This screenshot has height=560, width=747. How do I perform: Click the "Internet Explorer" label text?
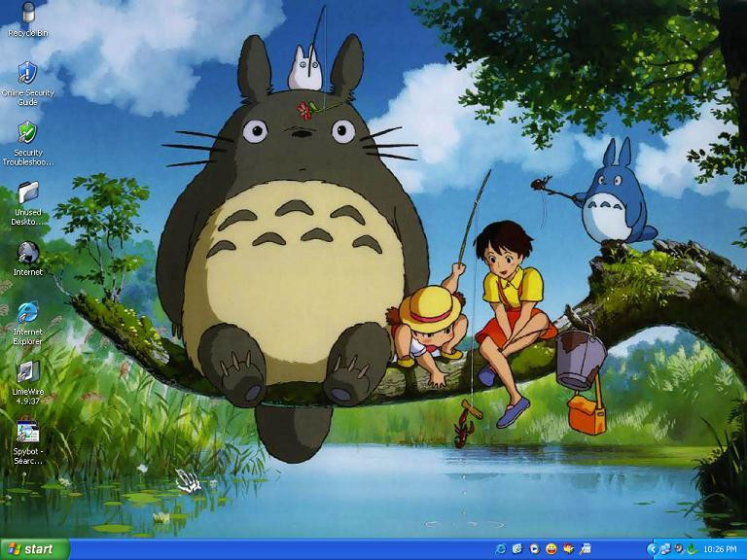(27, 336)
